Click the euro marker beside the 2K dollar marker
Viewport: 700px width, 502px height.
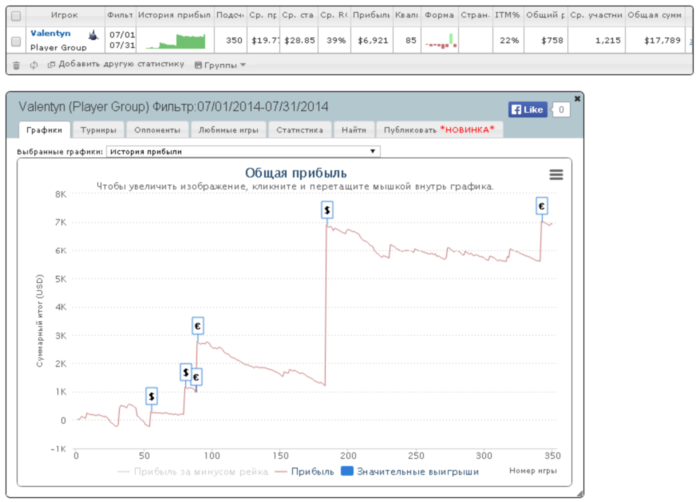click(x=196, y=377)
